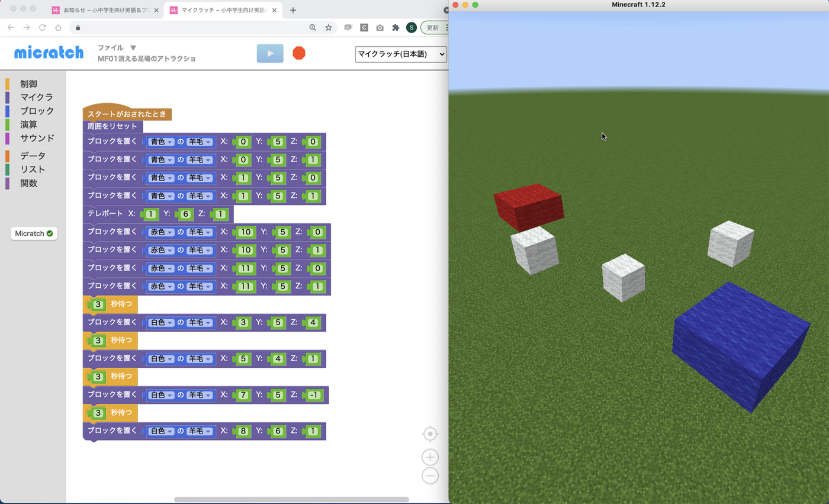Run the program with the play button
829x504 pixels.
[x=270, y=53]
